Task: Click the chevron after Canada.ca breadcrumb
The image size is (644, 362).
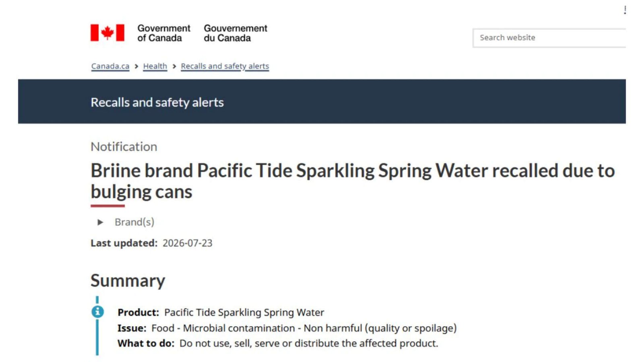Action: pyautogui.click(x=136, y=66)
